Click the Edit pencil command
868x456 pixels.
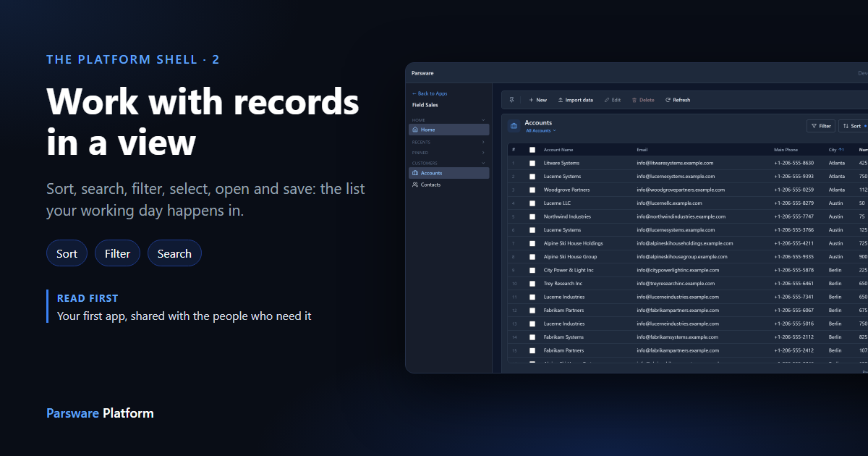[612, 100]
